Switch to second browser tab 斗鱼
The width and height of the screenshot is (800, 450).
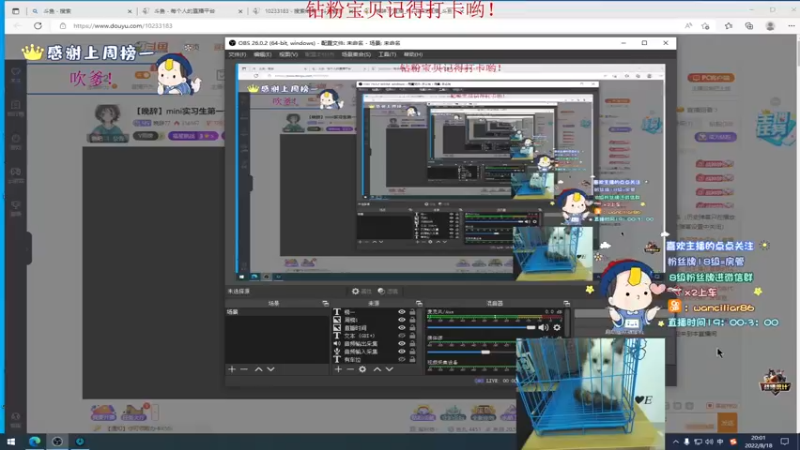click(191, 11)
